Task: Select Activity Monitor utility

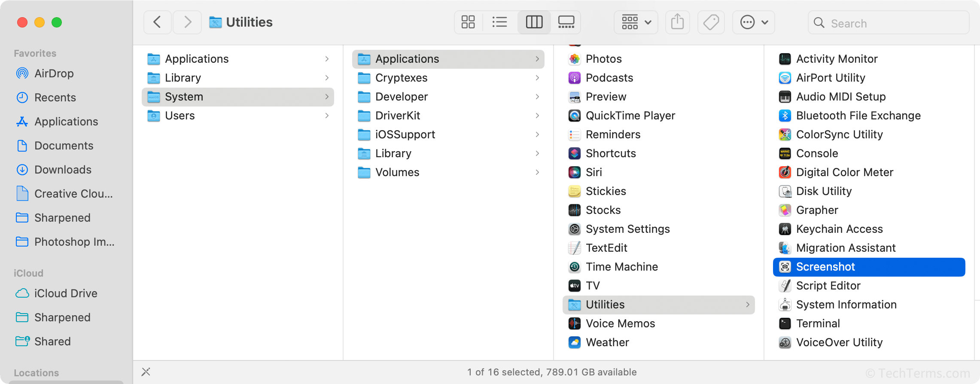Action: 869,59
